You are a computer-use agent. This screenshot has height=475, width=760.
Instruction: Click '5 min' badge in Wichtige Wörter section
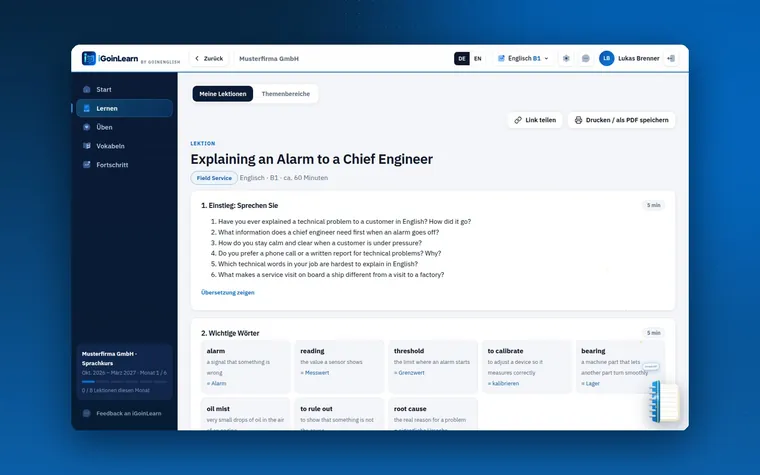(x=653, y=333)
